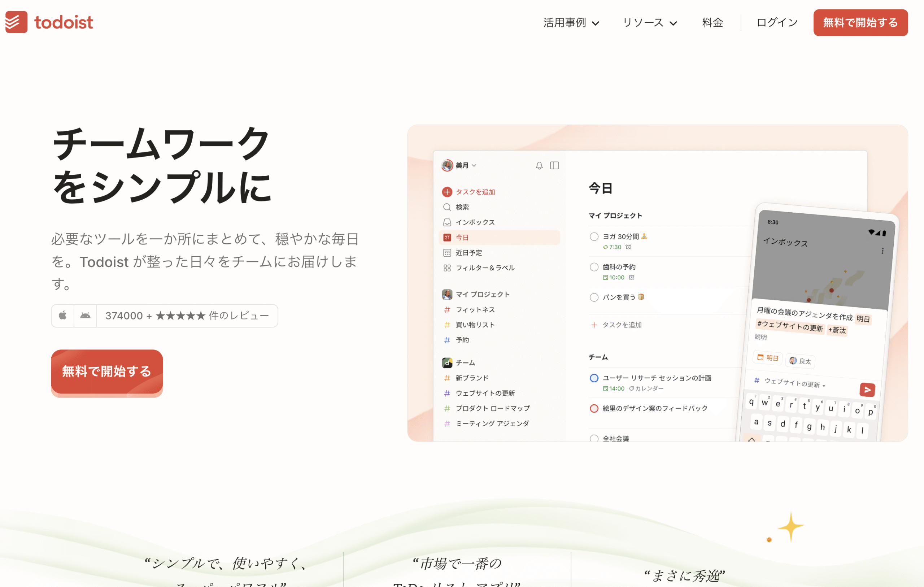Click the チーム workspace avatar icon
This screenshot has width=924, height=587.
[x=447, y=363]
